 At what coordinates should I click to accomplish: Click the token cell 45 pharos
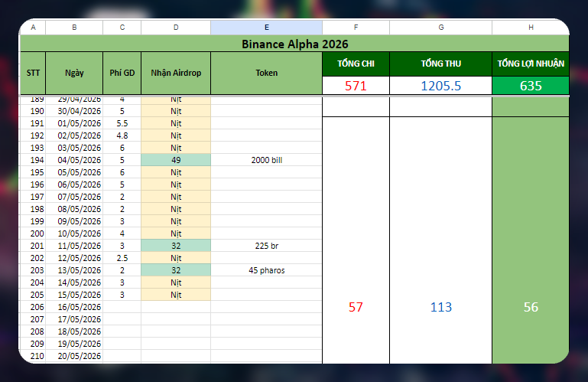click(267, 270)
